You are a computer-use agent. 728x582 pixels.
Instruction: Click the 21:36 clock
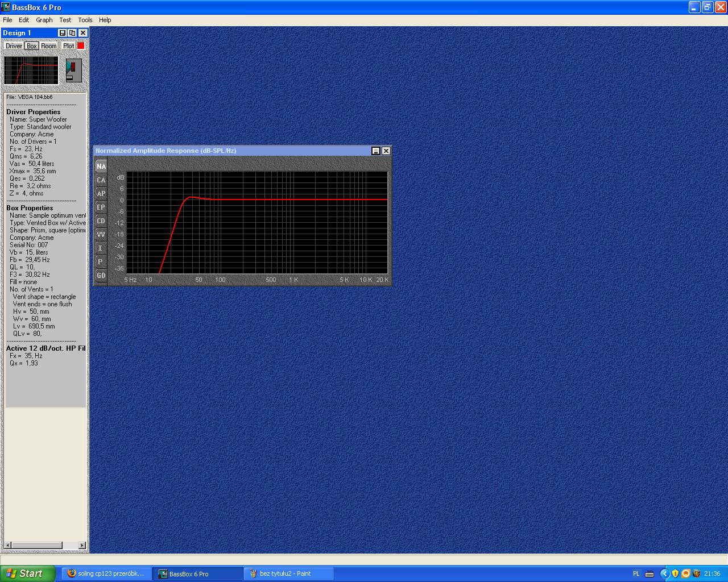(x=712, y=573)
